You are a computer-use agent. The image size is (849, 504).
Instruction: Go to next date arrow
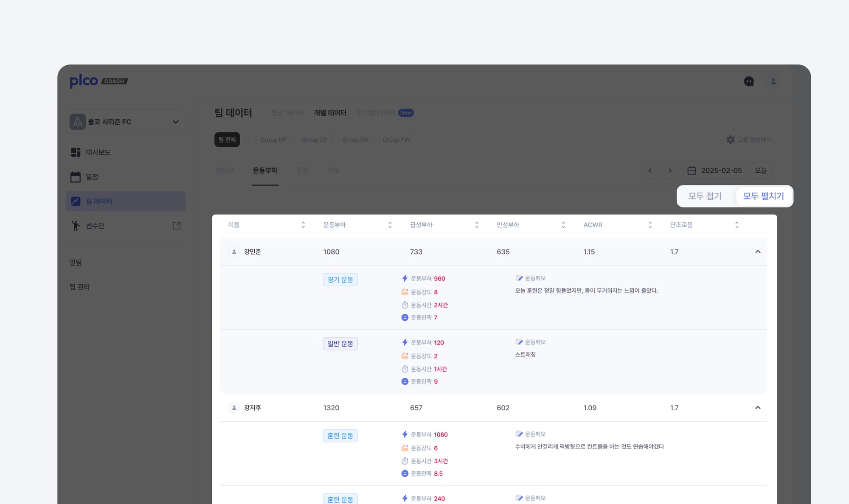670,171
